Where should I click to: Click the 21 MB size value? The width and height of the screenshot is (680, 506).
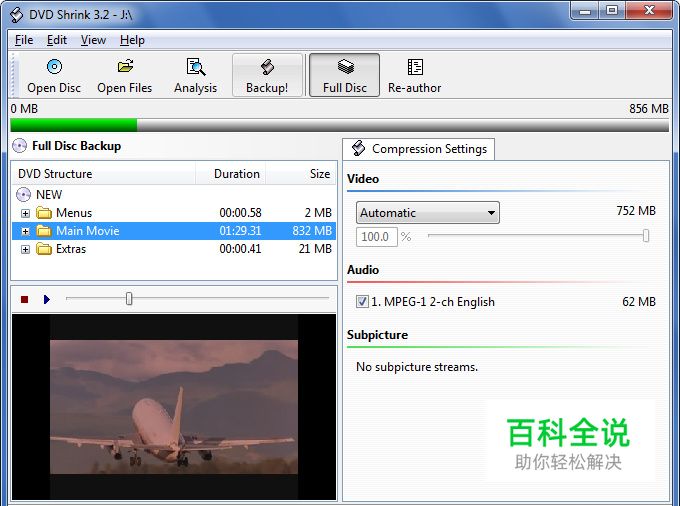(x=315, y=249)
